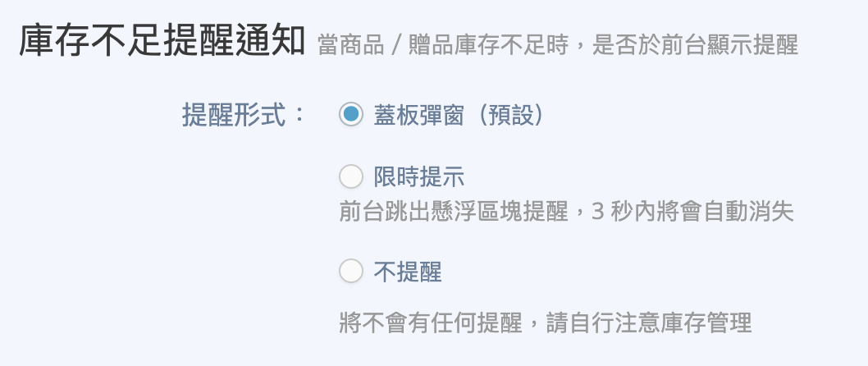The image size is (868, 366).
Task: Enable the 不提醒 radio button
Action: point(351,271)
